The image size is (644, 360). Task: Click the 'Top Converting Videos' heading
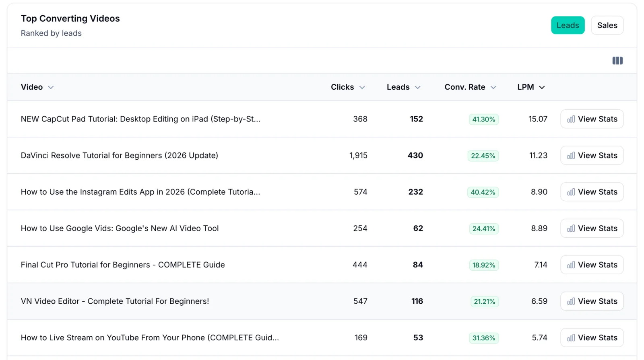[x=70, y=19]
